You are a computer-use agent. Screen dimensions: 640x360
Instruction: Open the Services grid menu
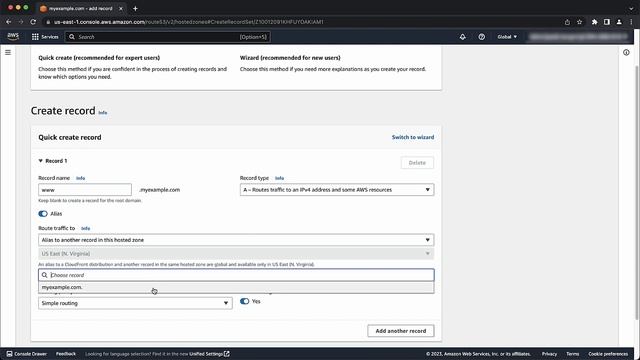coord(35,37)
